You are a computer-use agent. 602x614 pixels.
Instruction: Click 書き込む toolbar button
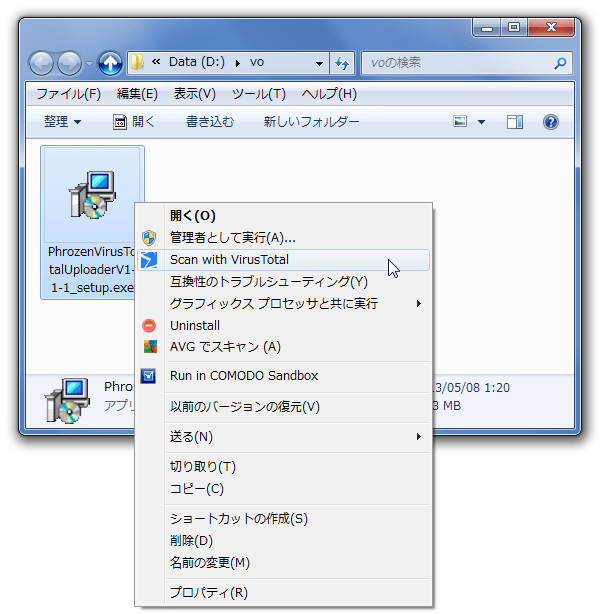point(210,122)
